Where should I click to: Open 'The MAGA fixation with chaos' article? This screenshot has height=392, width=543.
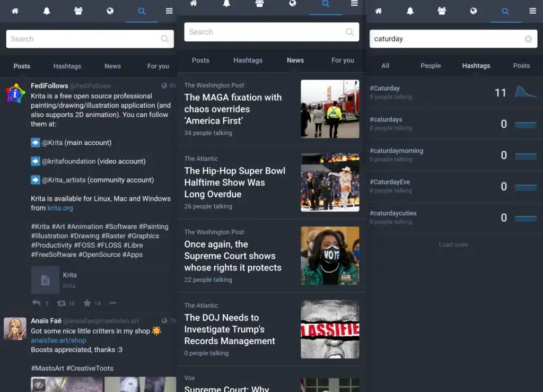click(x=233, y=109)
